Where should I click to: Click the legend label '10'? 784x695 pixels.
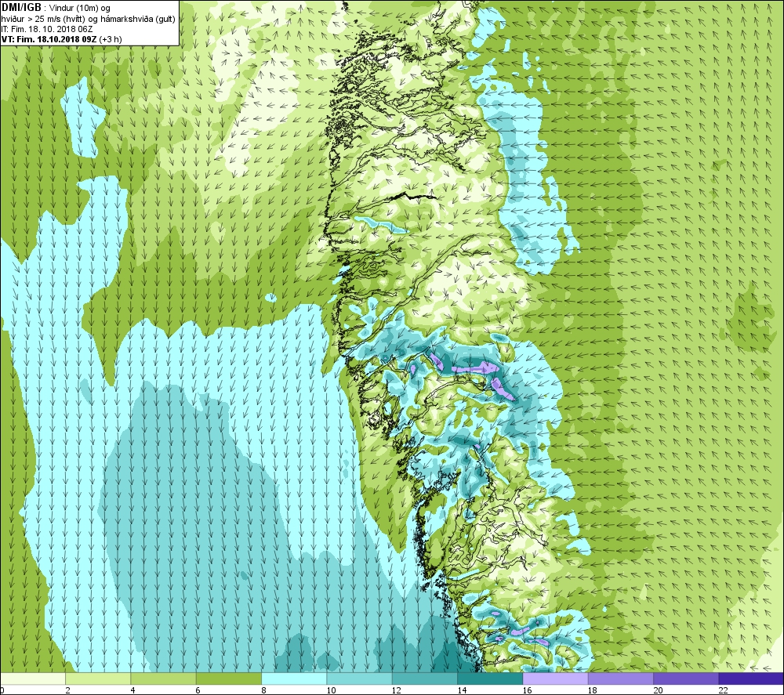click(331, 690)
